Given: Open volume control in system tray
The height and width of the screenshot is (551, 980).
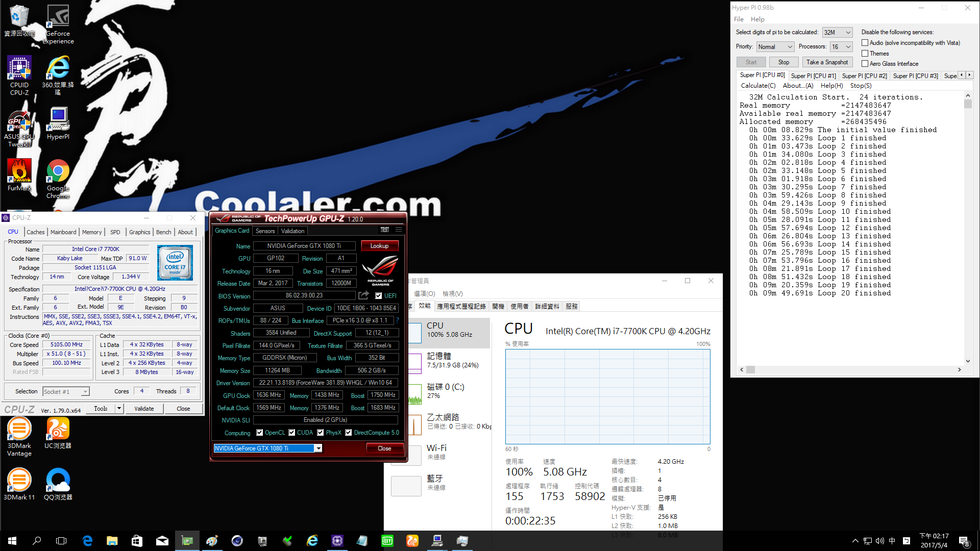Looking at the screenshot, I should point(880,541).
